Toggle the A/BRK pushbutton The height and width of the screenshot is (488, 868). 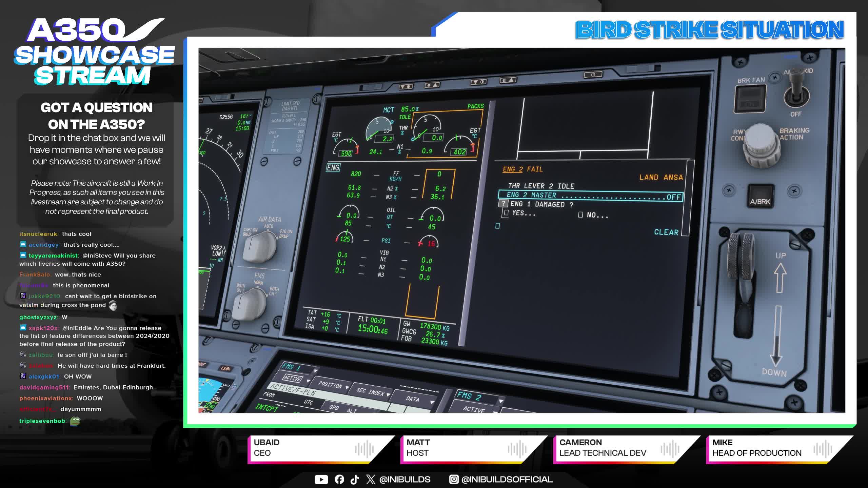tap(761, 196)
